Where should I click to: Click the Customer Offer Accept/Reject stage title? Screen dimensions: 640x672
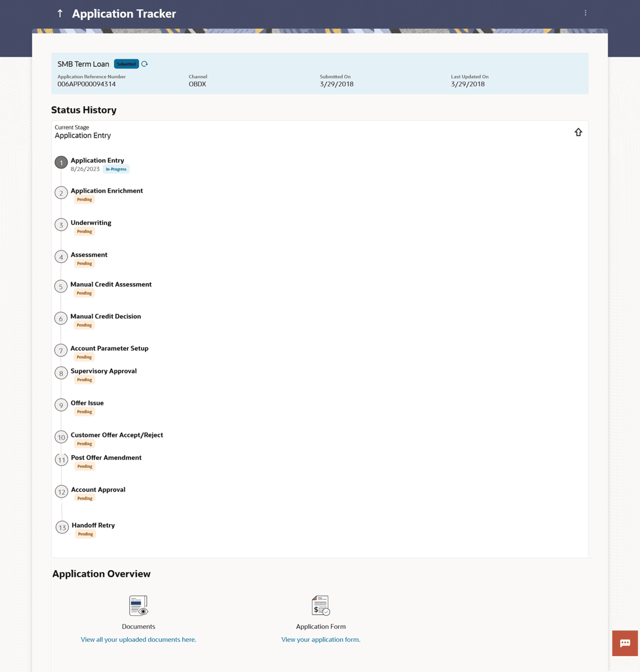[x=117, y=435]
